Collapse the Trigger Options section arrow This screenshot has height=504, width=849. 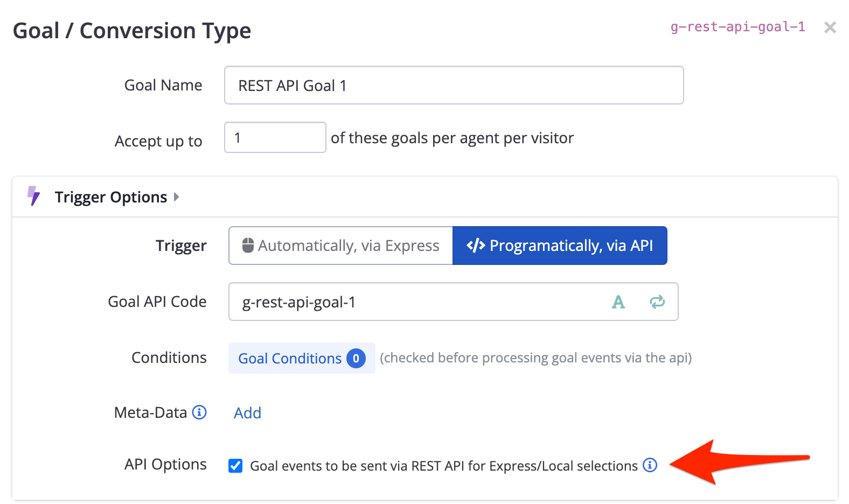(x=176, y=197)
